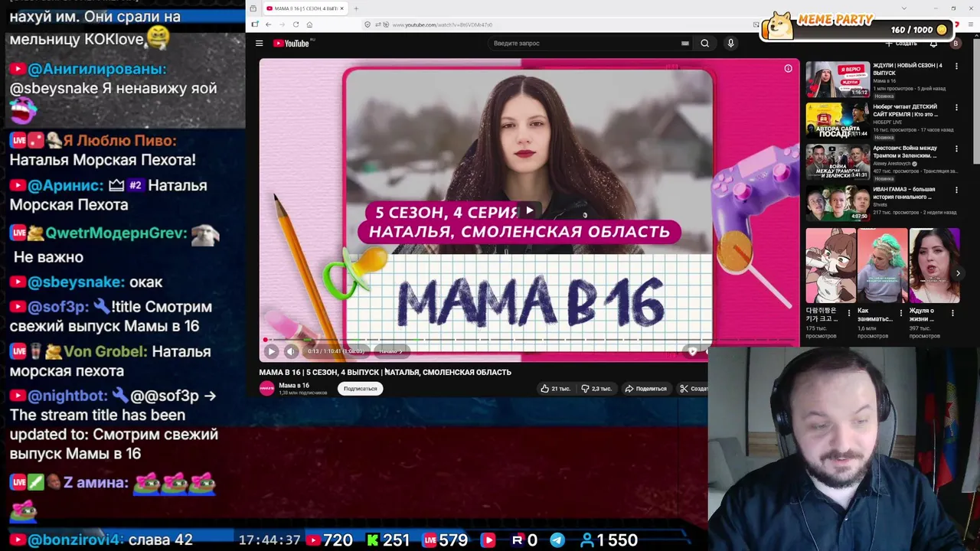Viewport: 980px width, 551px height.
Task: Click the @sof3p username in chat
Action: pyautogui.click(x=58, y=307)
